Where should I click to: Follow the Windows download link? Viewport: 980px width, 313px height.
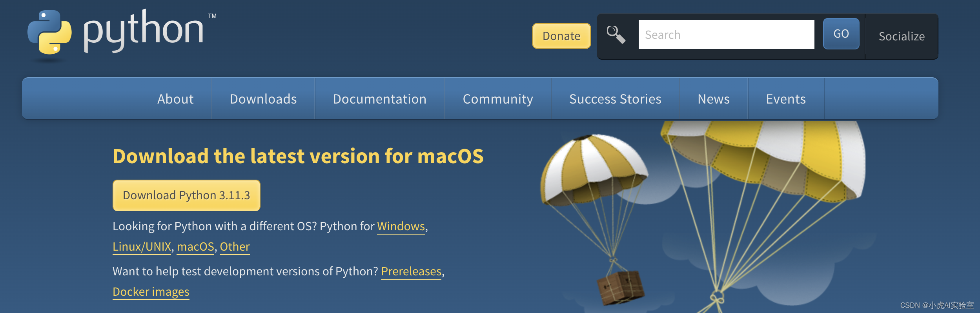click(401, 226)
